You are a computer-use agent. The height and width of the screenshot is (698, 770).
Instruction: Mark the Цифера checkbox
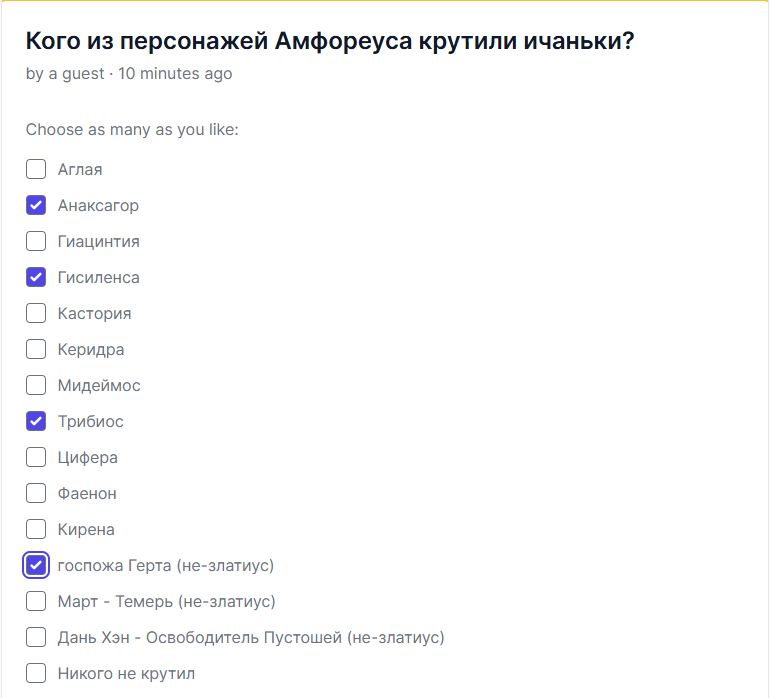(x=36, y=458)
